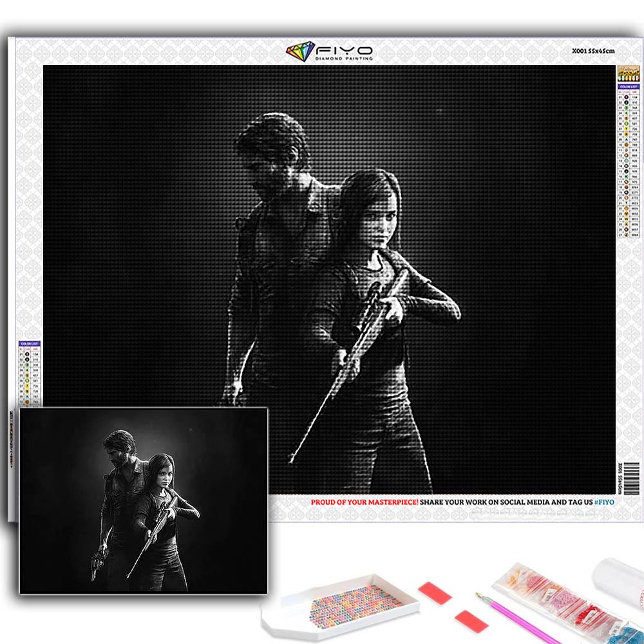Click the #FIYO hashtag link
Screen dimensions: 644x644
603,501
